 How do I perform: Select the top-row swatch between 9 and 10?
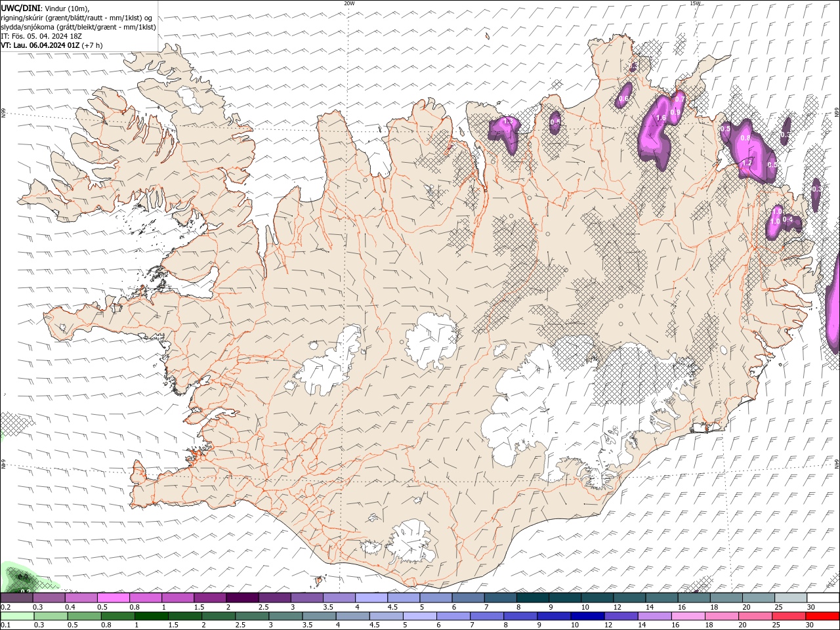tap(564, 598)
